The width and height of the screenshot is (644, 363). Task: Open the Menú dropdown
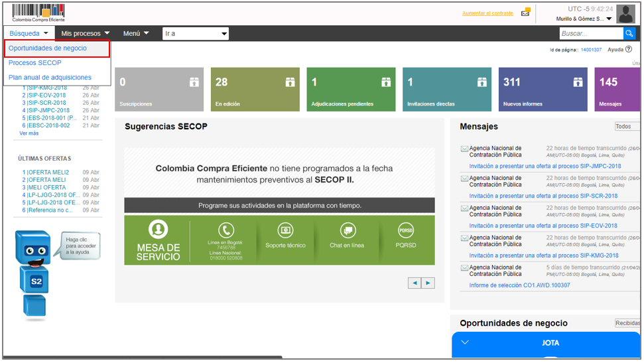tap(136, 33)
